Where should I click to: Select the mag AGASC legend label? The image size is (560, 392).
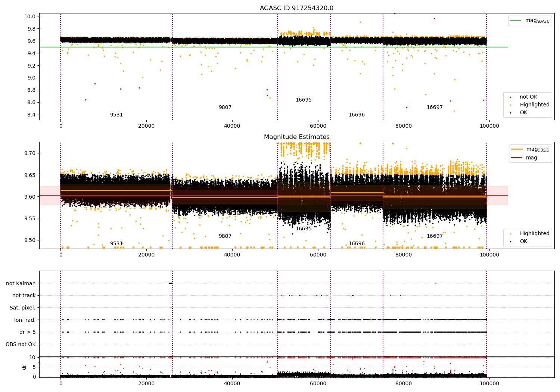click(x=537, y=21)
